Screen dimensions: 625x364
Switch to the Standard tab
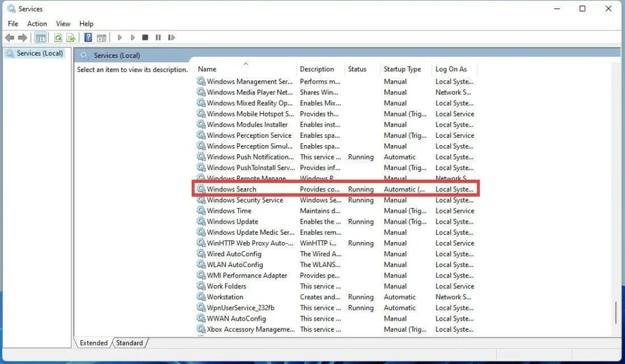point(129,343)
